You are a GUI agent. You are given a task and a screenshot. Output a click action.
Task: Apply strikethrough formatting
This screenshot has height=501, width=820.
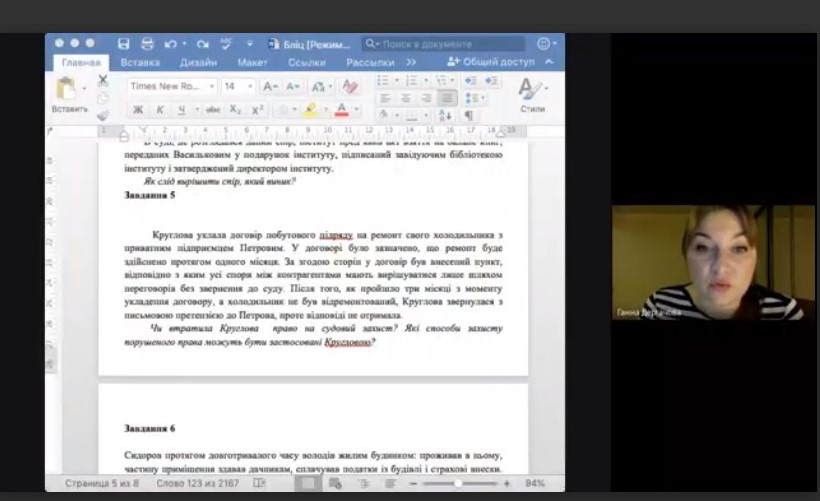[x=212, y=110]
